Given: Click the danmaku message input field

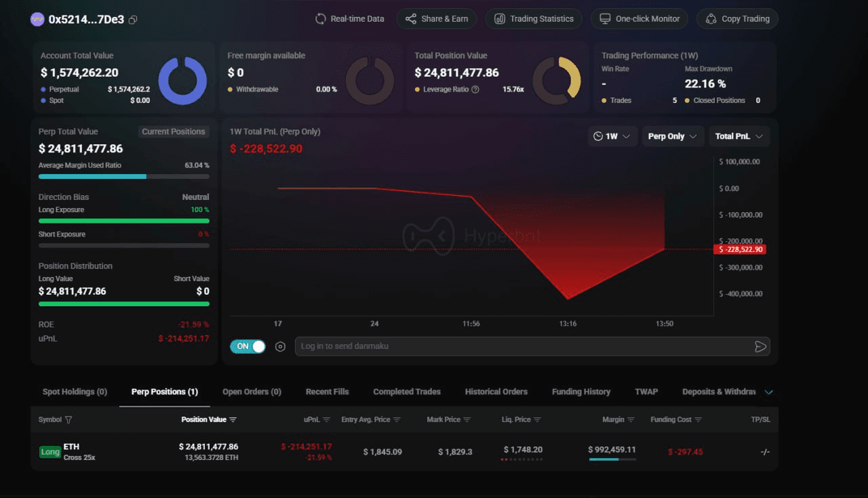Looking at the screenshot, I should click(x=522, y=346).
